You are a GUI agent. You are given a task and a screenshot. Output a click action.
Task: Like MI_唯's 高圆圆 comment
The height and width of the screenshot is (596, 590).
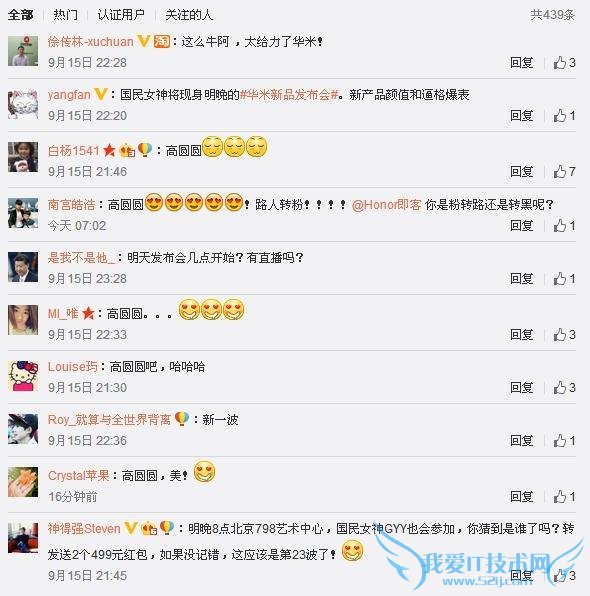(x=564, y=334)
